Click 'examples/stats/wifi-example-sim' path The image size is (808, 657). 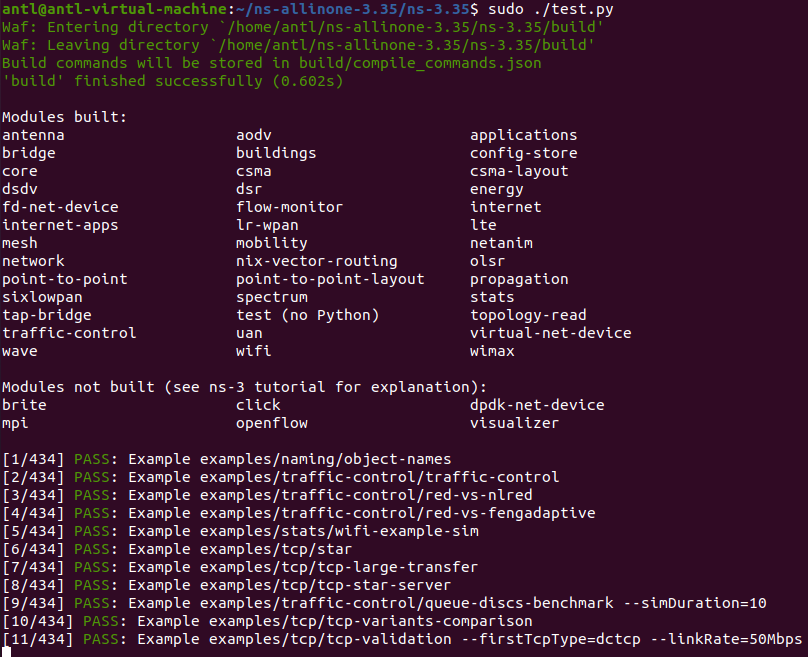339,531
